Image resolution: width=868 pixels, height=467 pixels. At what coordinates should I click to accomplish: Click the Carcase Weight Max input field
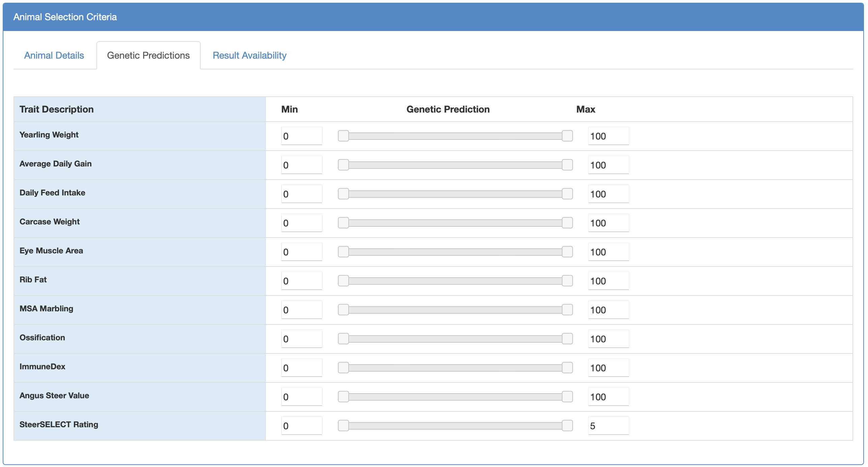click(x=608, y=223)
